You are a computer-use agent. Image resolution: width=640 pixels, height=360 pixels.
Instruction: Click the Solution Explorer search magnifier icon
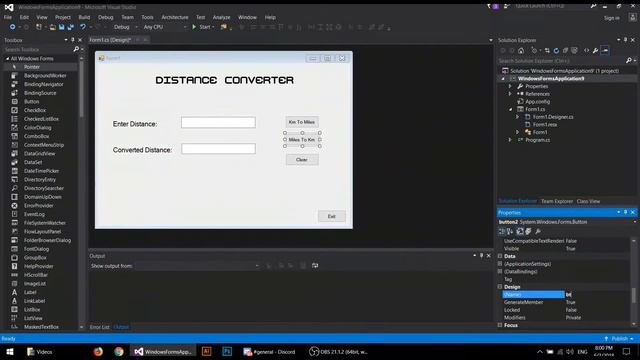[629, 60]
